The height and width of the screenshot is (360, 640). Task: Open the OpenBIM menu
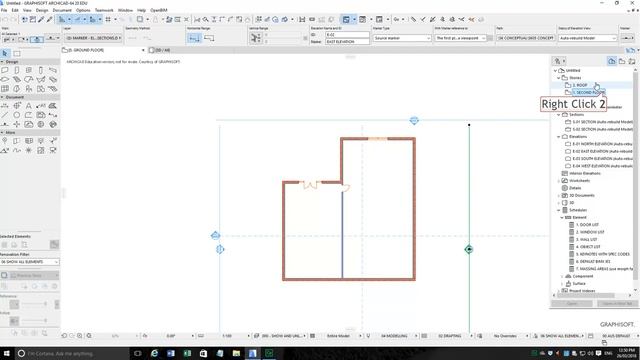(159, 10)
